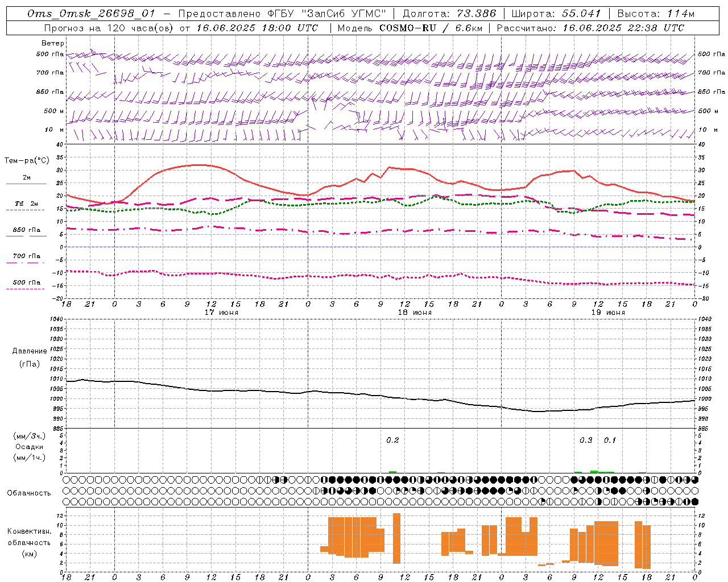Select the Долгота 73.386 field in header
Viewport: 728px width, 582px height.
(x=449, y=14)
